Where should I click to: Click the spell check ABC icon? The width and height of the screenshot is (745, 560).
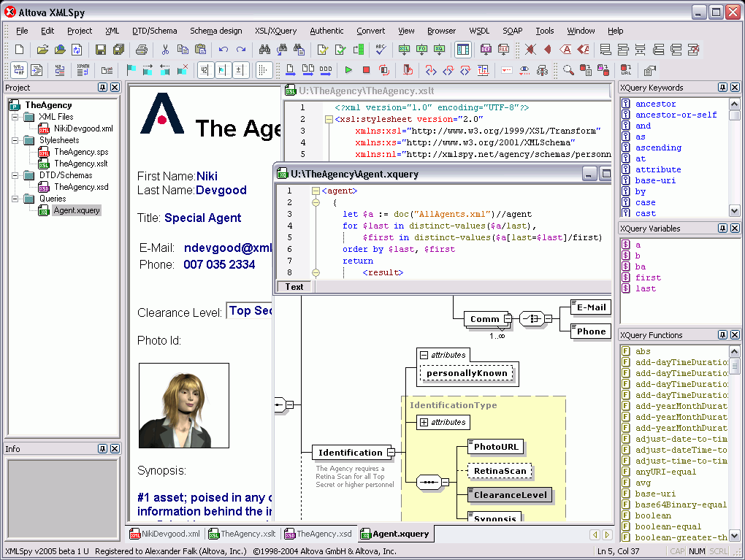381,50
